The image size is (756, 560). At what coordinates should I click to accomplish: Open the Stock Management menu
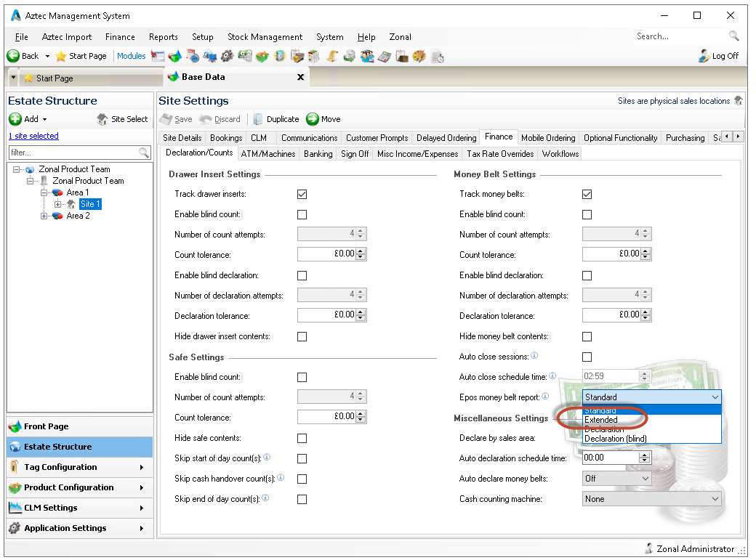click(265, 36)
